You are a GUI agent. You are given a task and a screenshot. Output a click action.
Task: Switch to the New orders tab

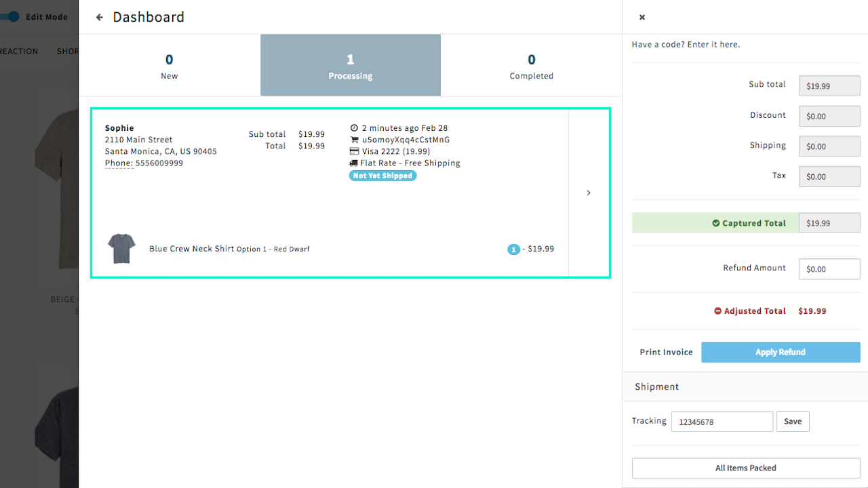(x=170, y=66)
